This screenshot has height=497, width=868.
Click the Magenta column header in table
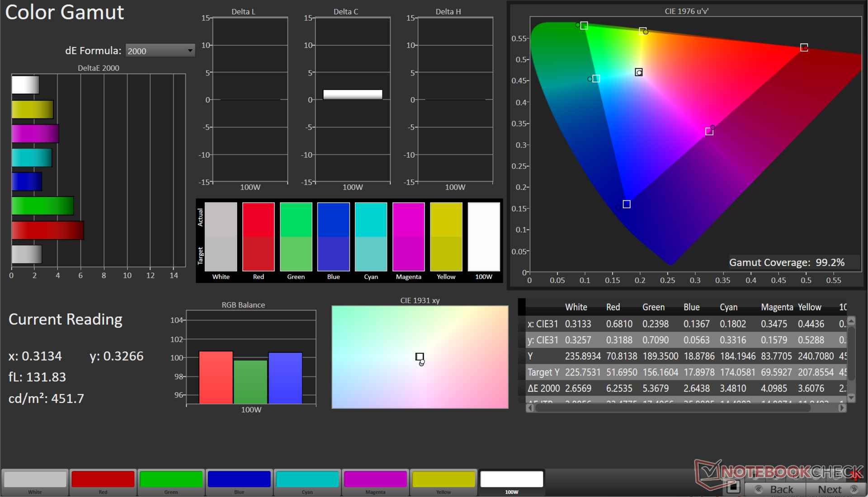777,307
